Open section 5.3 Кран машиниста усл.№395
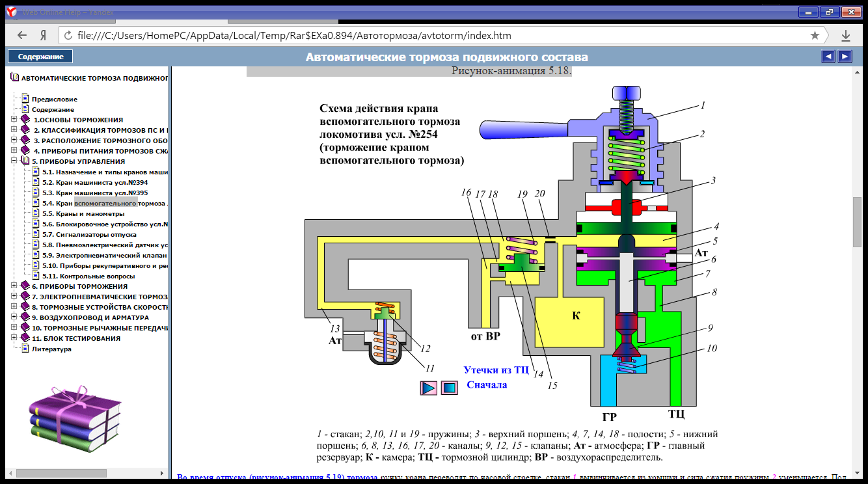 [95, 193]
